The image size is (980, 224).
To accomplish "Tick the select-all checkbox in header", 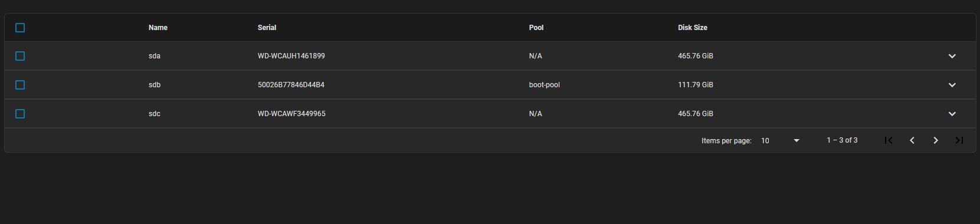I will 20,28.
